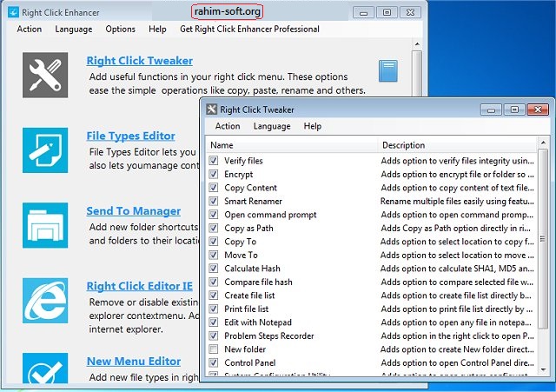This screenshot has width=556, height=392.
Task: Select the Verify files description text
Action: click(x=457, y=161)
